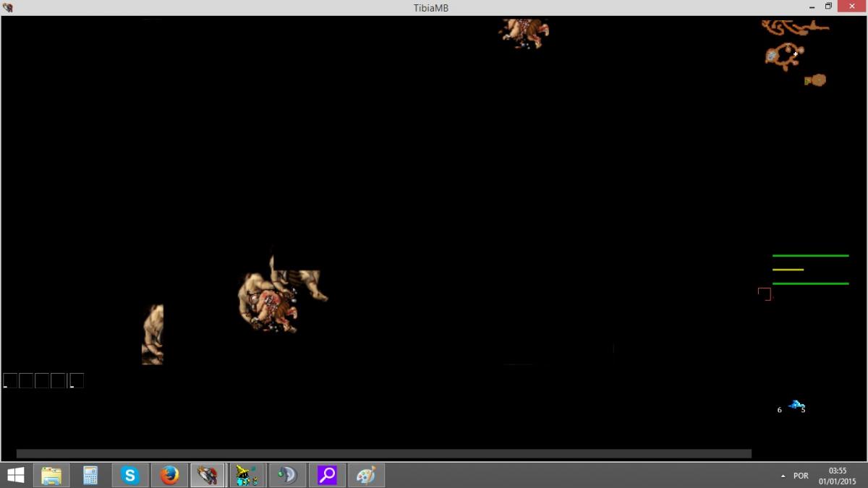Open the Windows Start menu

[15, 475]
